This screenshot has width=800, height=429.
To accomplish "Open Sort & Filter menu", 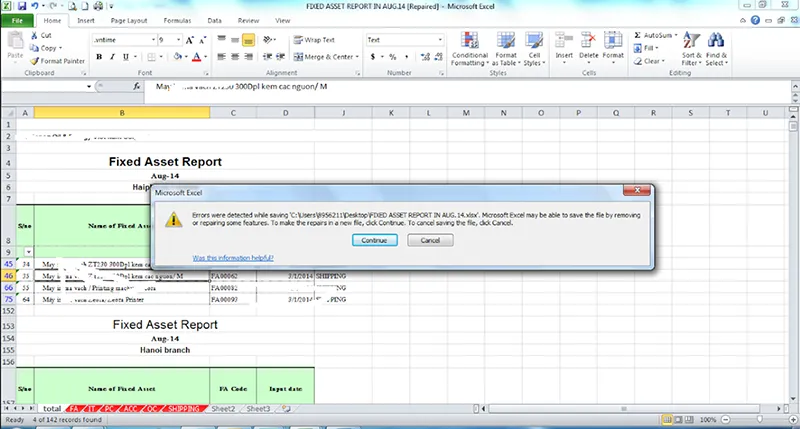I will (x=691, y=48).
